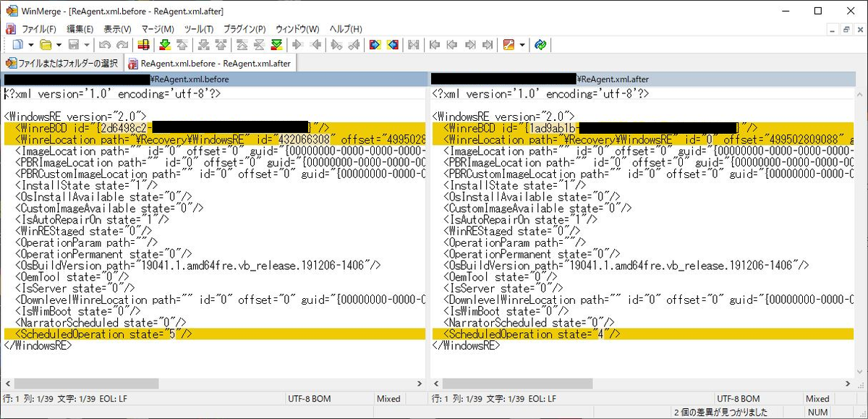
Task: Click right pane WinreBCD id line
Action: [x=642, y=127]
